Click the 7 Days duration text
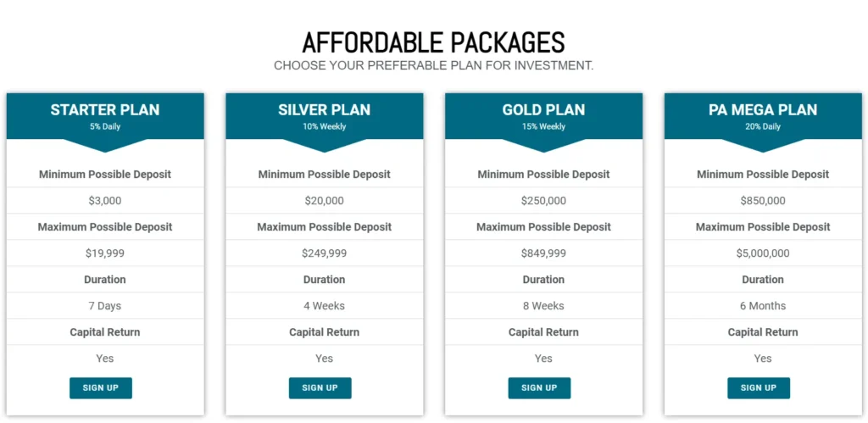Image resolution: width=868 pixels, height=423 pixels. 105,306
